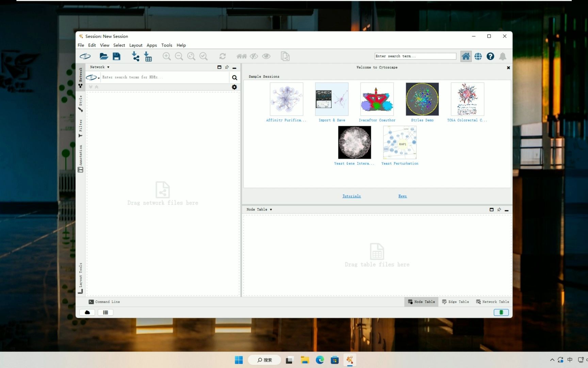The width and height of the screenshot is (588, 368).
Task: Show all nodes and edges icon
Action: click(266, 56)
